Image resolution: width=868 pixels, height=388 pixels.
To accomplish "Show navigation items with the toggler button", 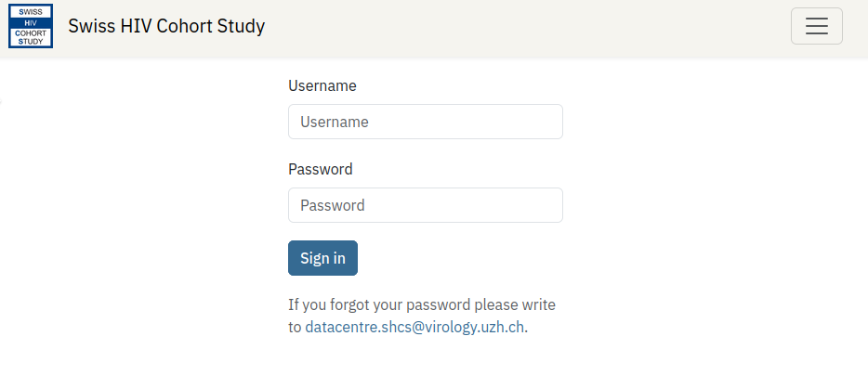I will (816, 26).
